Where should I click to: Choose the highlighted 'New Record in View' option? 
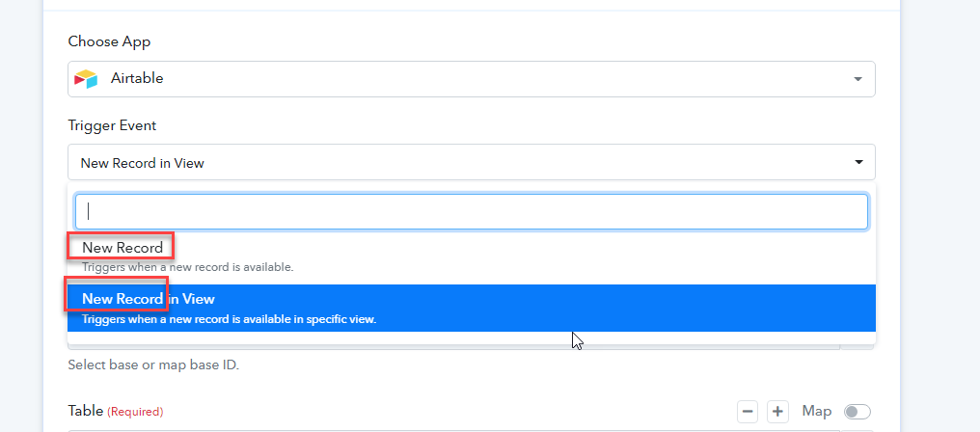[472, 309]
